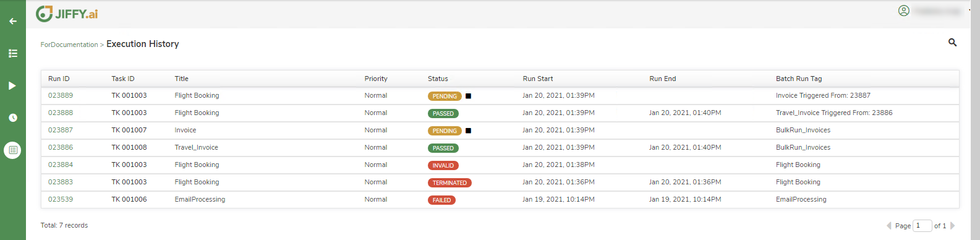Click task ID TK 001007
This screenshot has height=240, width=980.
129,130
